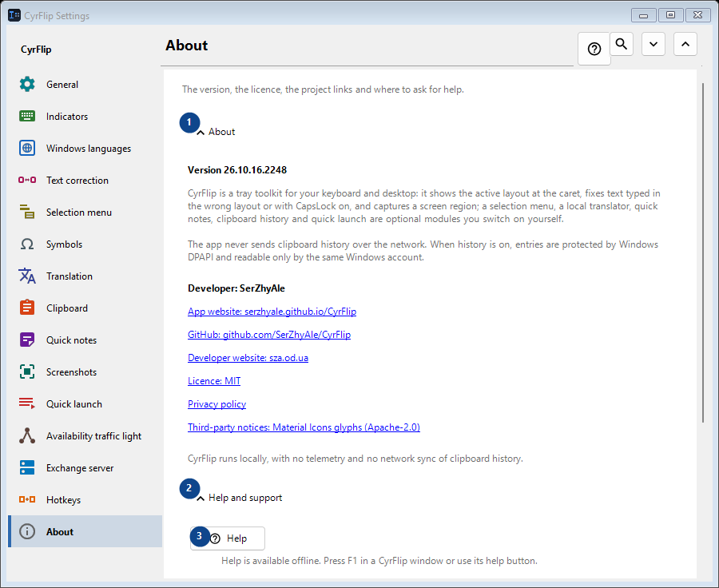Go to the Exchange server section
Viewport: 719px width, 588px height.
click(x=85, y=468)
